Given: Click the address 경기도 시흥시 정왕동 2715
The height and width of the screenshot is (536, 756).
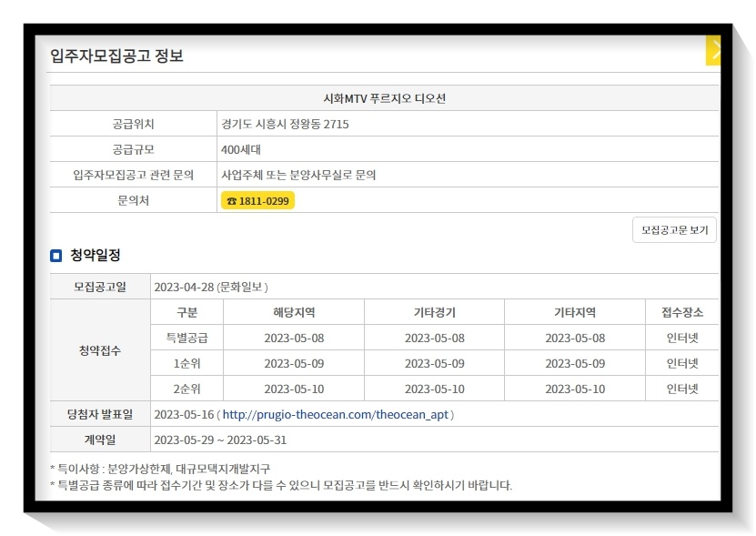Looking at the screenshot, I should pyautogui.click(x=285, y=124).
